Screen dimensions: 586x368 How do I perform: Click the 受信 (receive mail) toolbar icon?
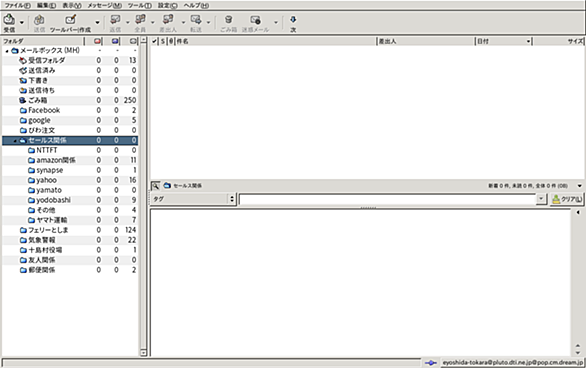(9, 20)
